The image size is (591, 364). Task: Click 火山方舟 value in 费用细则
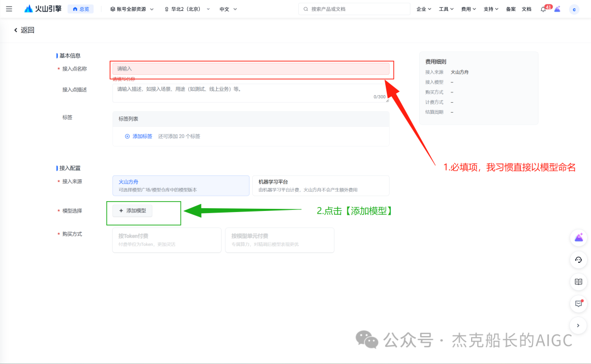460,72
